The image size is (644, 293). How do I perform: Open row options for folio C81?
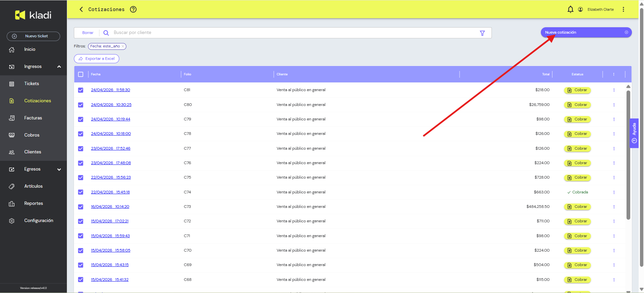pos(614,90)
